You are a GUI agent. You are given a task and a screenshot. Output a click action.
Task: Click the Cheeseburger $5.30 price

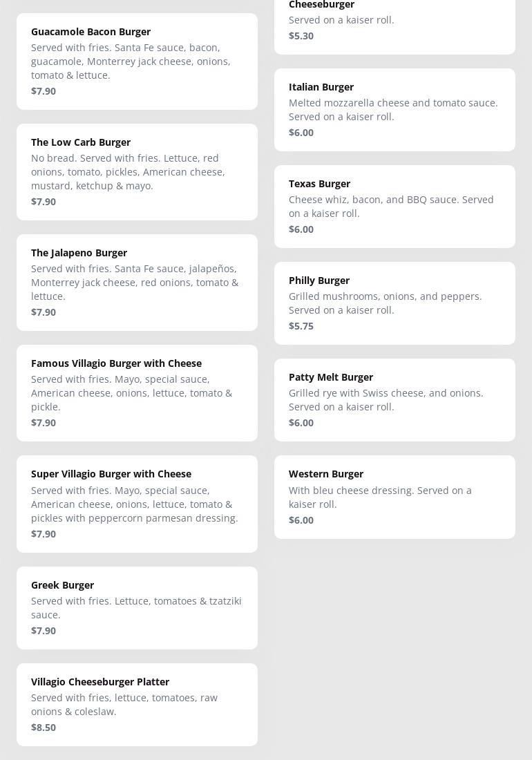(301, 36)
